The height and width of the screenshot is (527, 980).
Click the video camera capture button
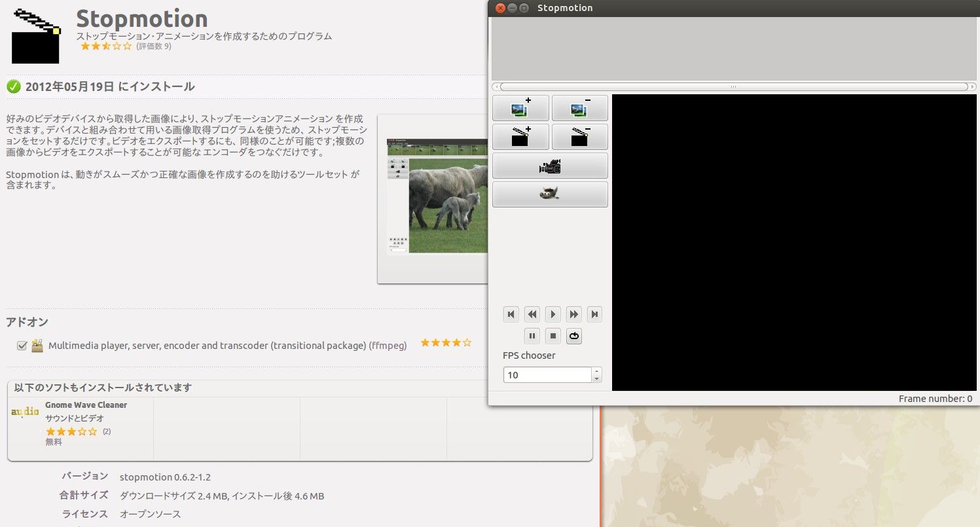pos(550,166)
